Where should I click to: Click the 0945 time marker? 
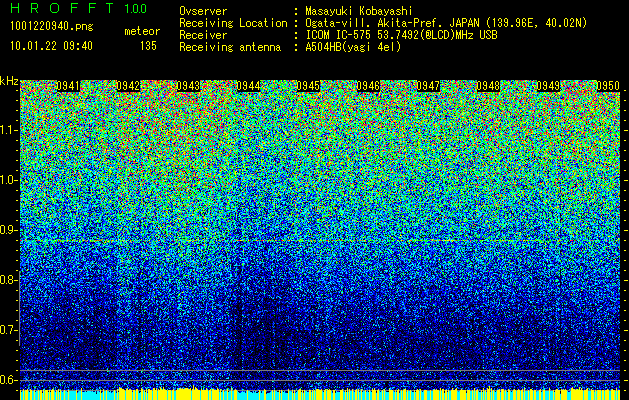click(308, 86)
